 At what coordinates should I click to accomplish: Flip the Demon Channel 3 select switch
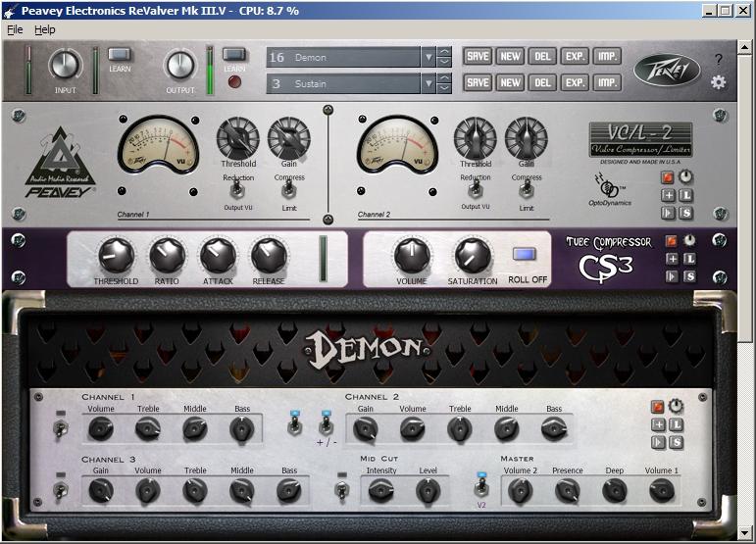61,490
